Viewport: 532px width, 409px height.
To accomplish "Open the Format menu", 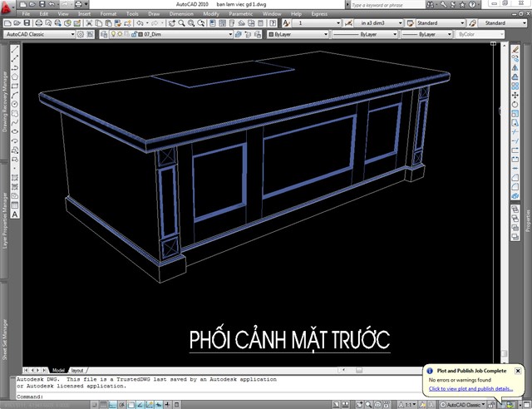I will pyautogui.click(x=108, y=14).
